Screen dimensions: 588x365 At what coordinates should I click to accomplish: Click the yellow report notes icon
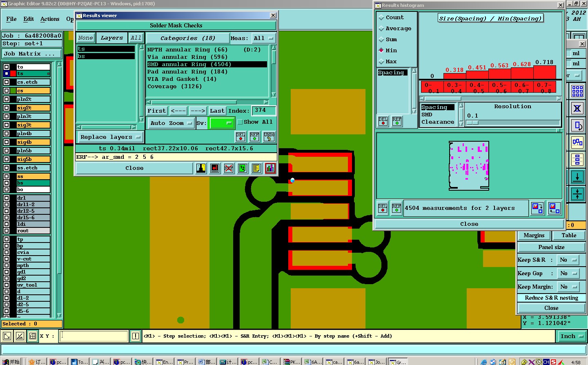tap(256, 168)
